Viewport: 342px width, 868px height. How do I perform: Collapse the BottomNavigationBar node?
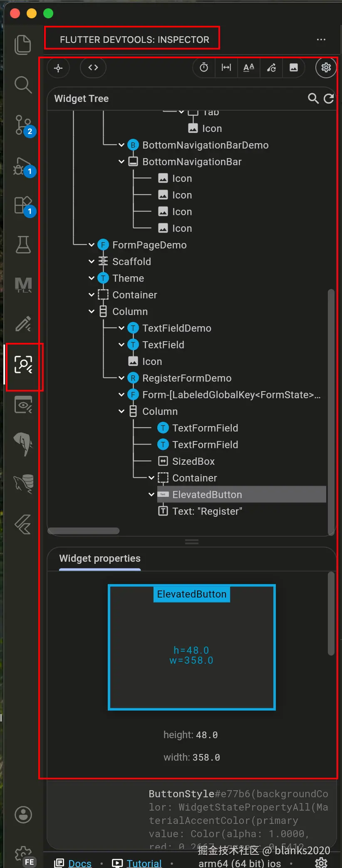[x=121, y=162]
